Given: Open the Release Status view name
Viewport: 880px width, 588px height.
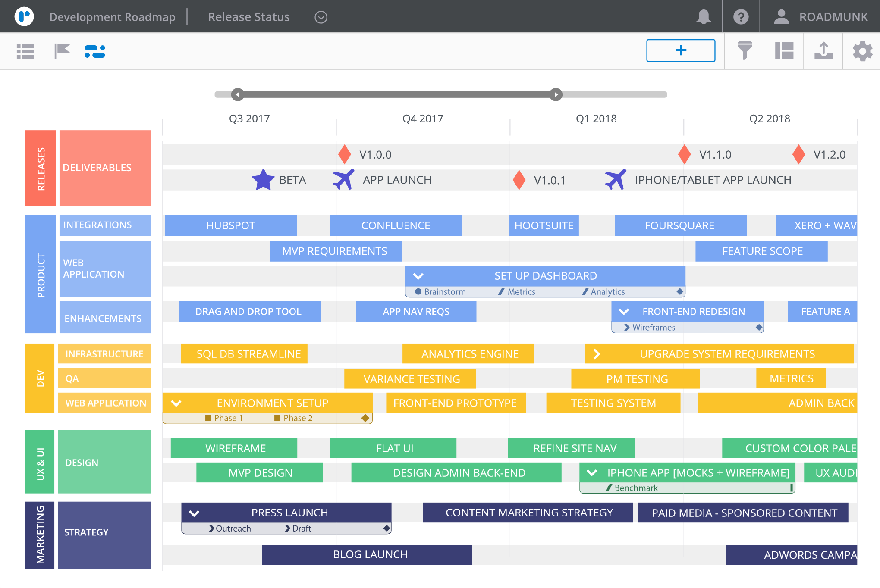Looking at the screenshot, I should (x=248, y=17).
